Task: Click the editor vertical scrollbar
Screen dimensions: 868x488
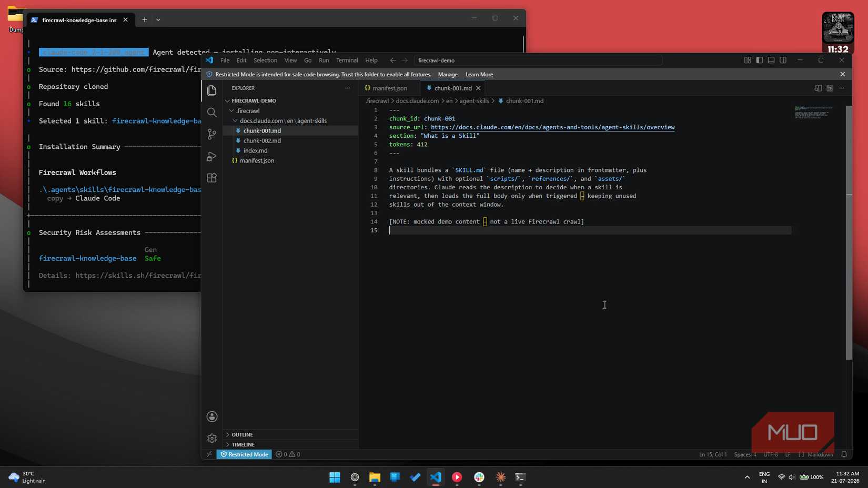Action: coord(849,232)
